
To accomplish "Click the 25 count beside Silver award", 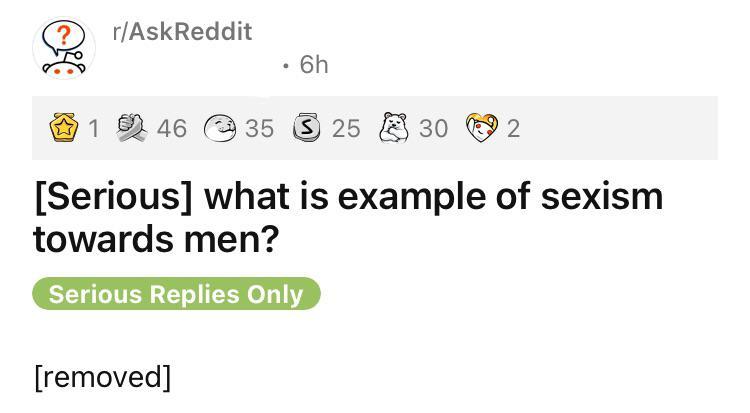I will tap(346, 129).
